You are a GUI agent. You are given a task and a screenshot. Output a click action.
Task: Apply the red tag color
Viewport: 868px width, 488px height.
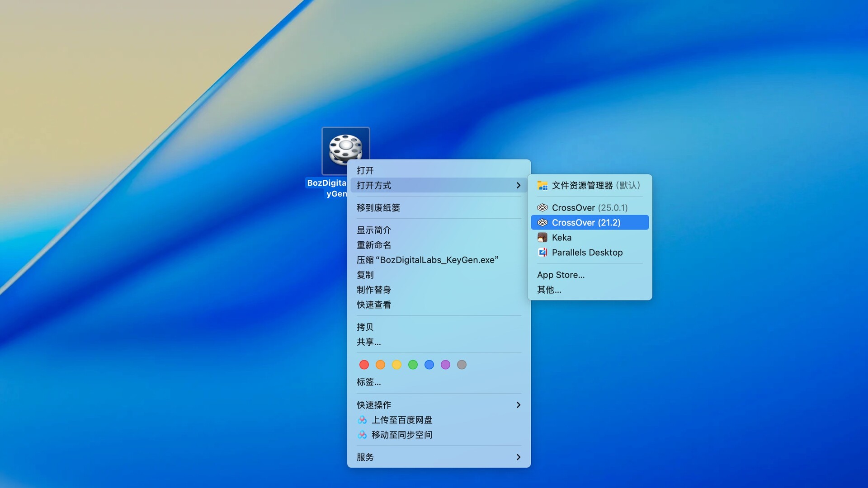pos(364,365)
